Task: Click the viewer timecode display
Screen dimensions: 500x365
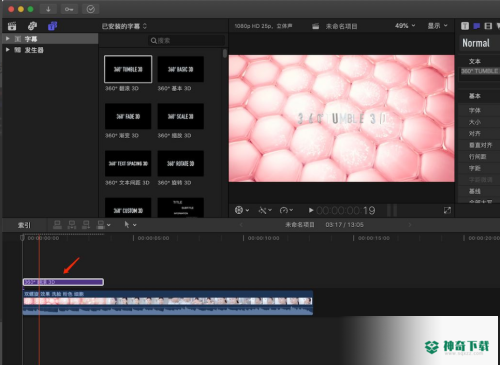Action: click(x=346, y=210)
